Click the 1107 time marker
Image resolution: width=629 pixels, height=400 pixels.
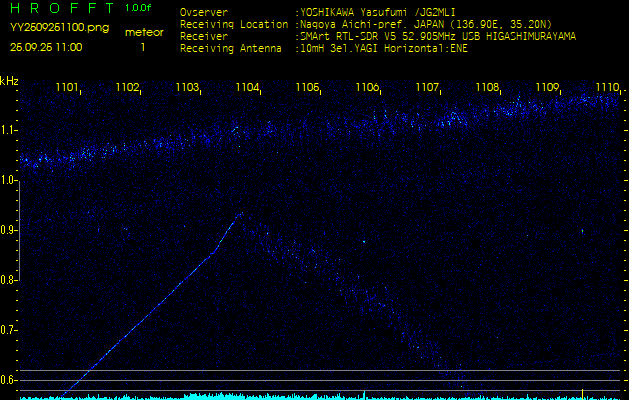click(x=428, y=88)
